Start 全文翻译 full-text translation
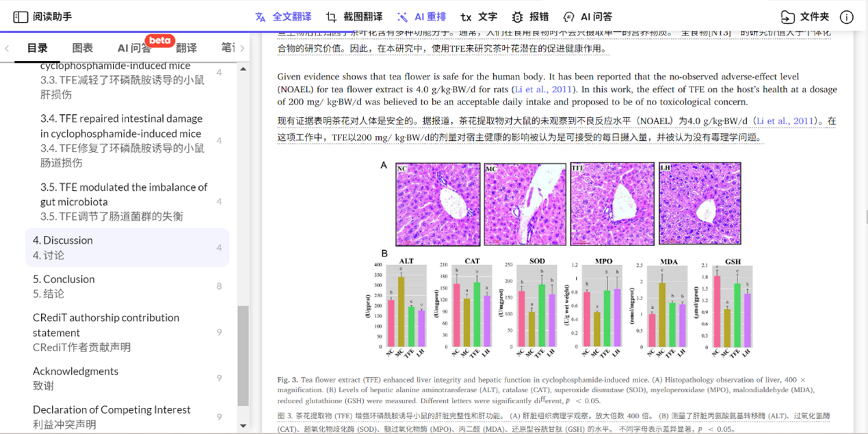The height and width of the screenshot is (434, 868). click(x=282, y=16)
